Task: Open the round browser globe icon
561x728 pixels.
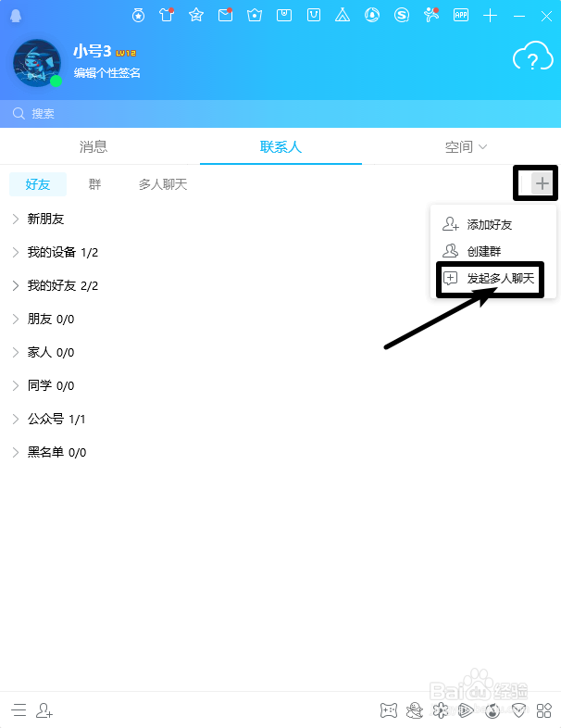Action: [x=371, y=16]
